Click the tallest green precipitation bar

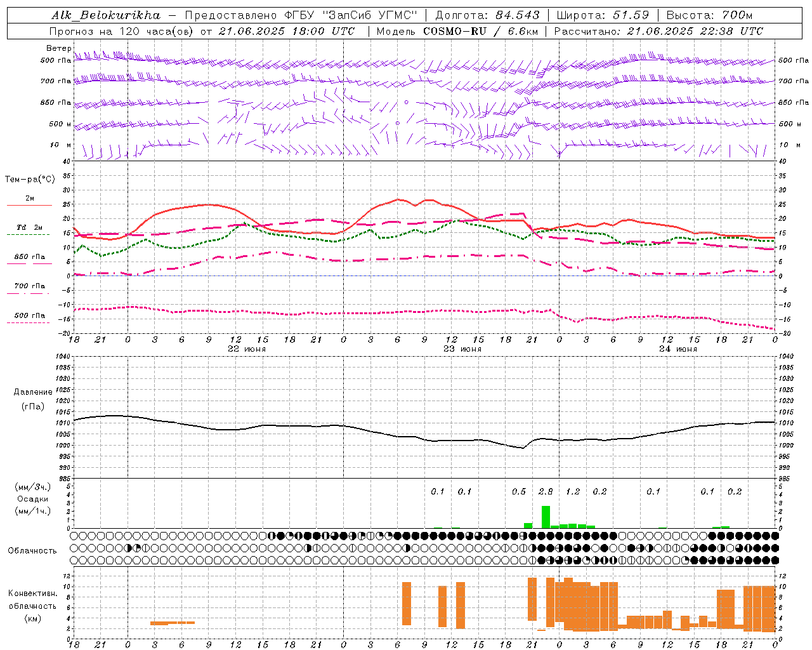(546, 517)
